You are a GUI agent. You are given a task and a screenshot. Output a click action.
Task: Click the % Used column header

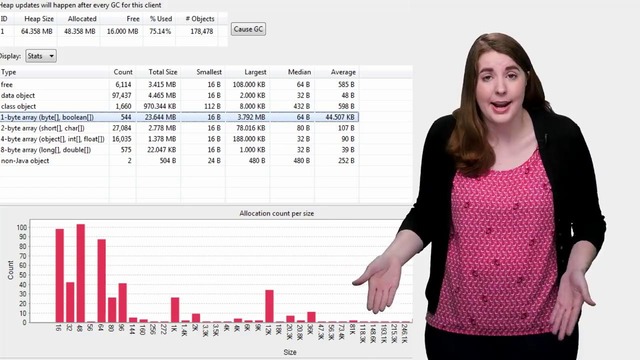pos(160,19)
